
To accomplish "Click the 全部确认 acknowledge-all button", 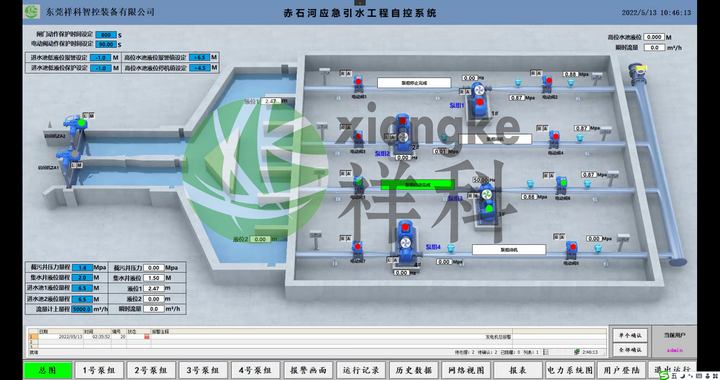I will pos(630,350).
